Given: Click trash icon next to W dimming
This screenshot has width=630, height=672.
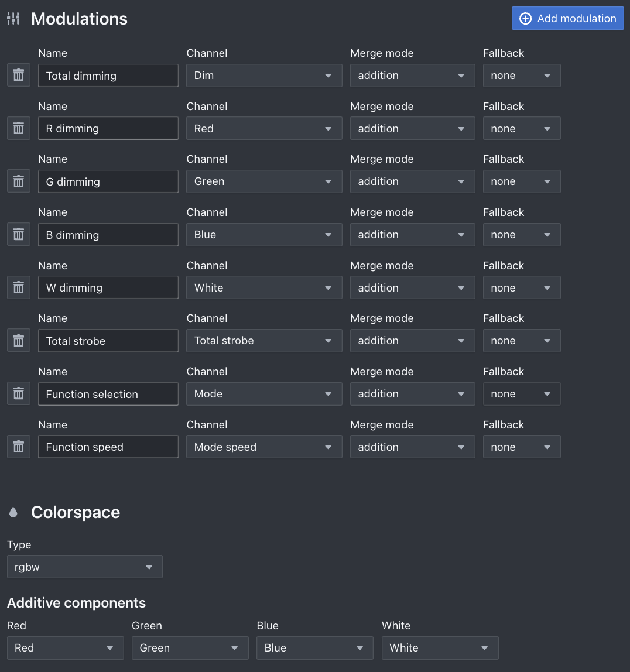Looking at the screenshot, I should [x=19, y=287].
